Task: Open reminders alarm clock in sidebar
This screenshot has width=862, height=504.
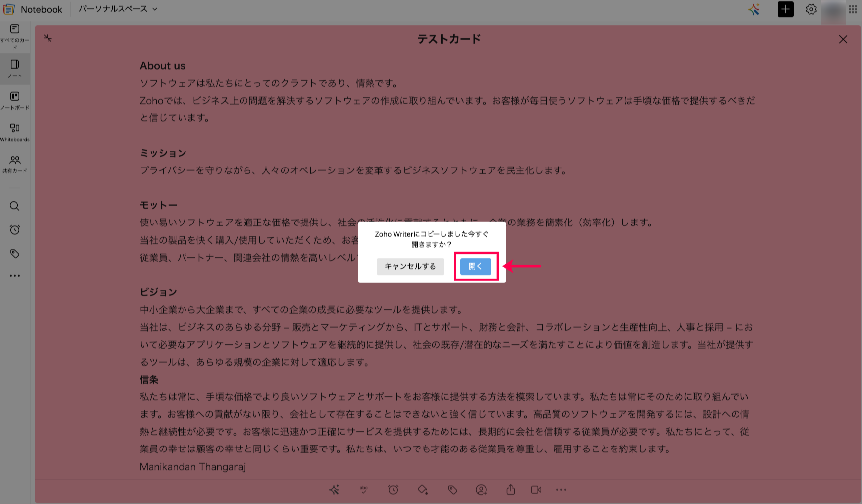Action: (15, 230)
